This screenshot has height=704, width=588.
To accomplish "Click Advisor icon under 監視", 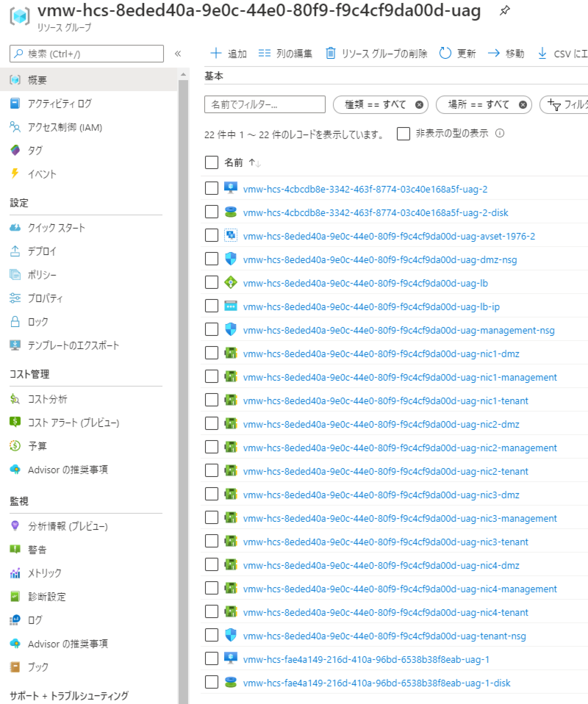I will (x=15, y=644).
